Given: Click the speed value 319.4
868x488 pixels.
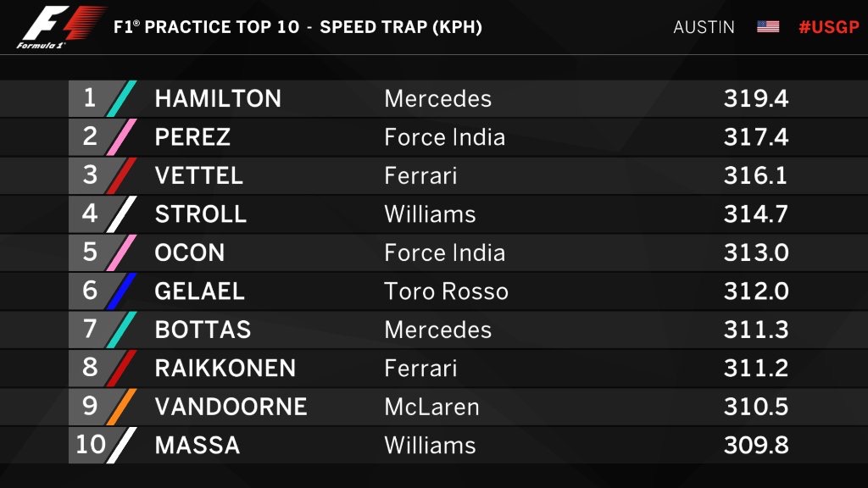Looking at the screenshot, I should (755, 98).
